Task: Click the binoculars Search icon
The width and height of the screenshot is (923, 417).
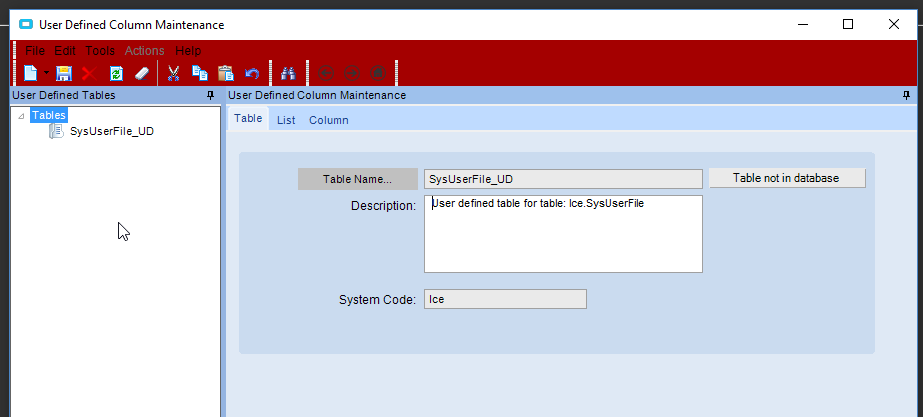Action: point(288,73)
